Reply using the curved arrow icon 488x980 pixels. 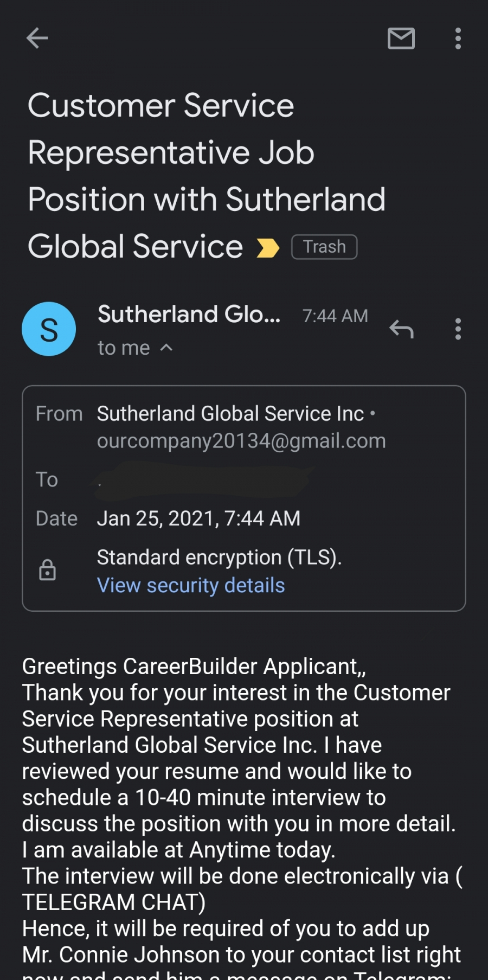click(x=402, y=329)
